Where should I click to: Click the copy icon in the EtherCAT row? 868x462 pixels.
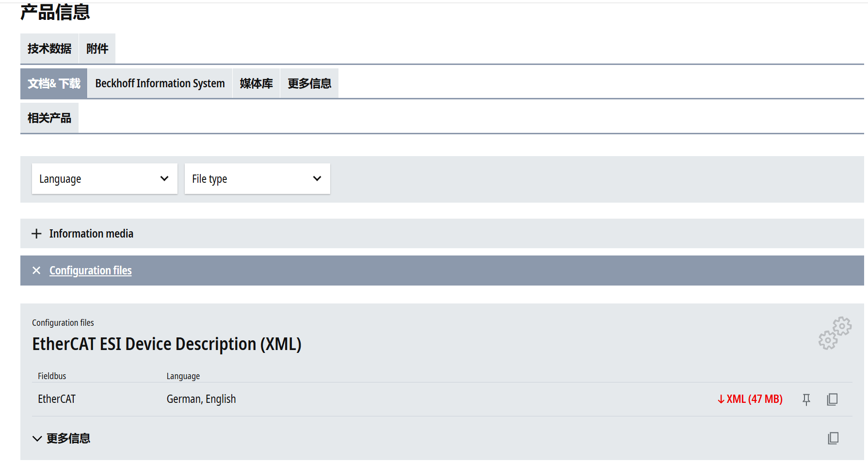(832, 399)
